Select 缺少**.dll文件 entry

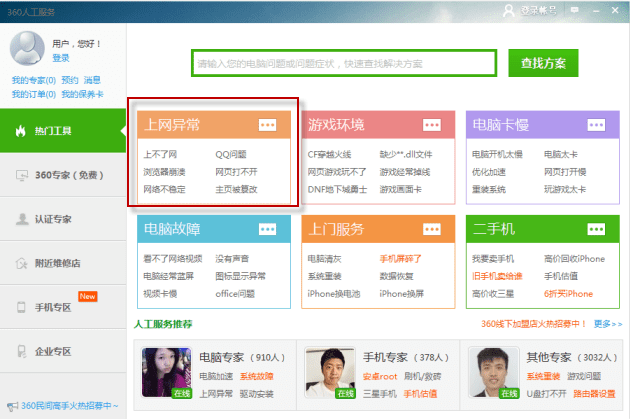pyautogui.click(x=406, y=154)
